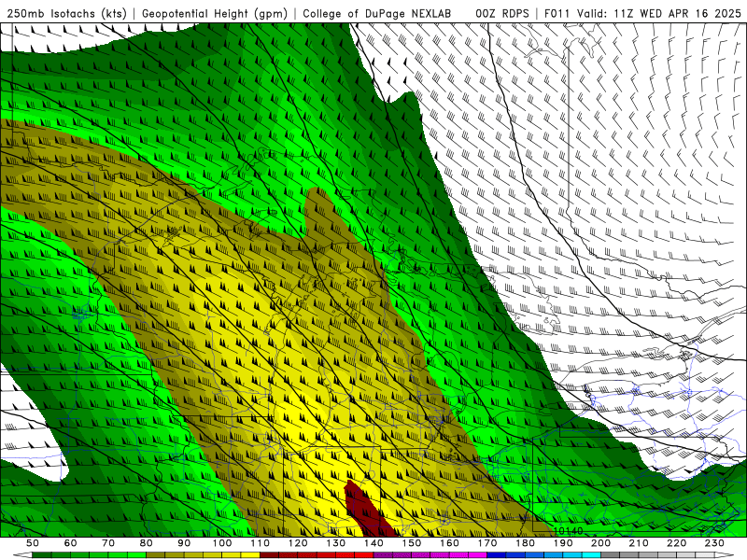Image resolution: width=747 pixels, height=560 pixels.
Task: Click the 'Geopotential Height (gpm)' title text
Action: (x=215, y=13)
